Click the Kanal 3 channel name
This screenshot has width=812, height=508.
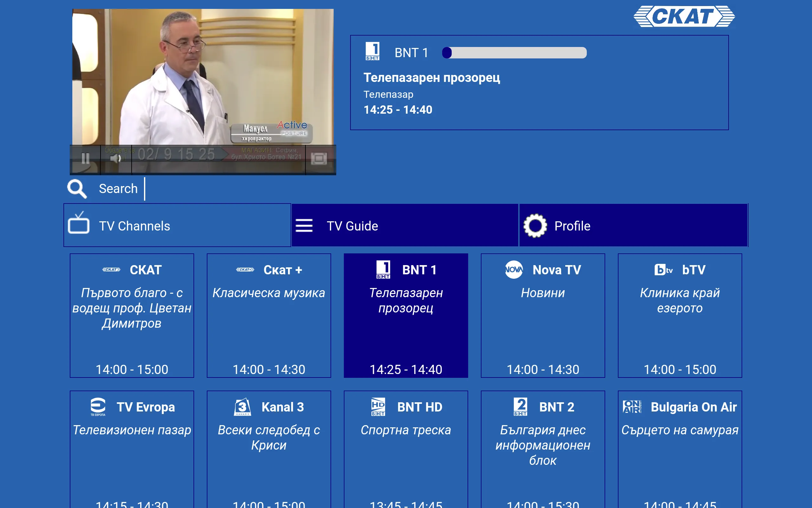(x=283, y=407)
